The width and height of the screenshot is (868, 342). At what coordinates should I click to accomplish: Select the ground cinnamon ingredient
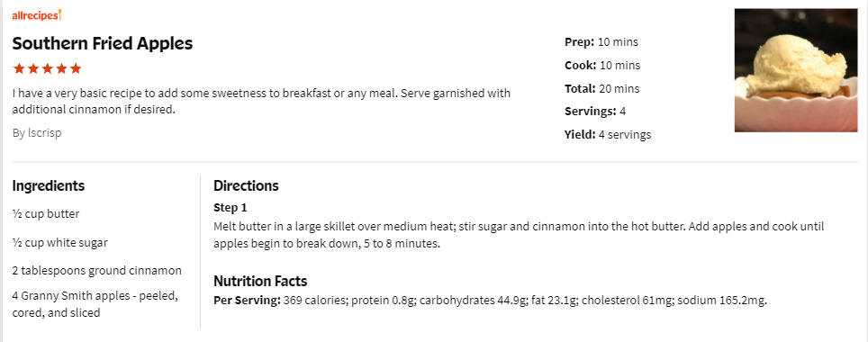pos(97,271)
